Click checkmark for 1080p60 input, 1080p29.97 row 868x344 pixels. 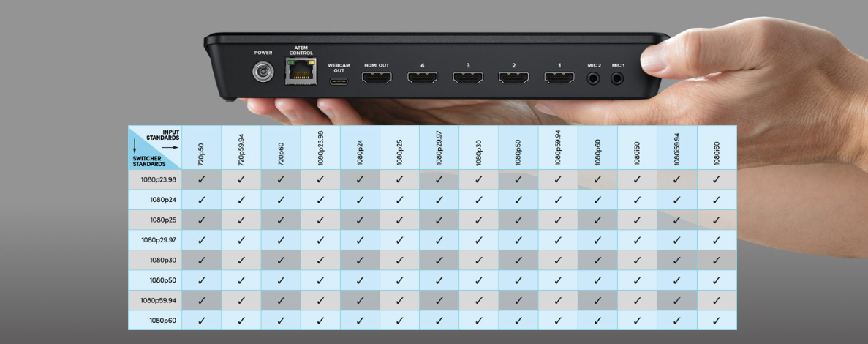[598, 240]
